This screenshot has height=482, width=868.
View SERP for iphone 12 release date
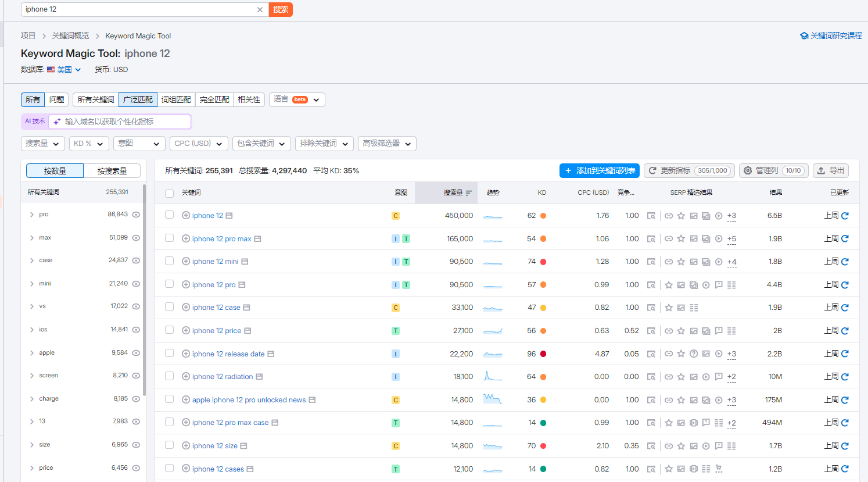(651, 354)
